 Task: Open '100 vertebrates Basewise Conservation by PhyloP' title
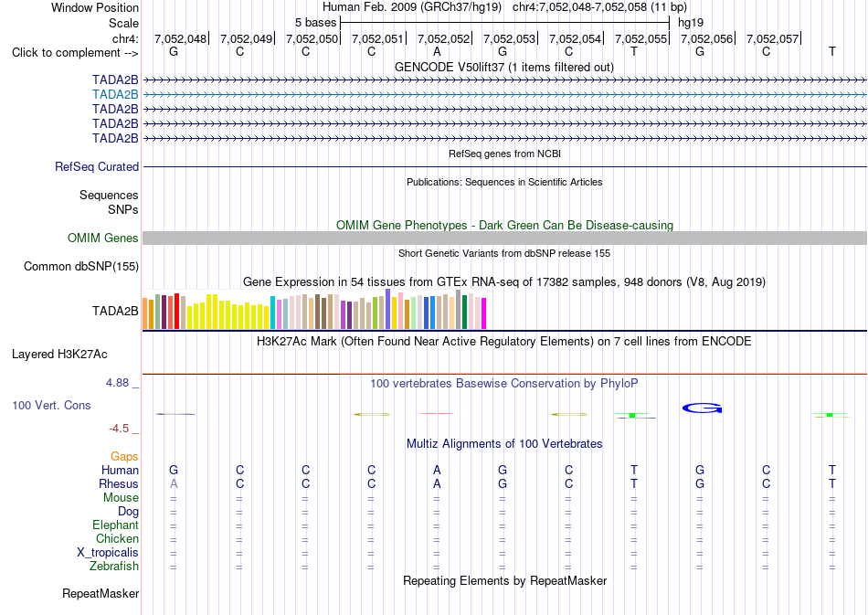point(503,383)
